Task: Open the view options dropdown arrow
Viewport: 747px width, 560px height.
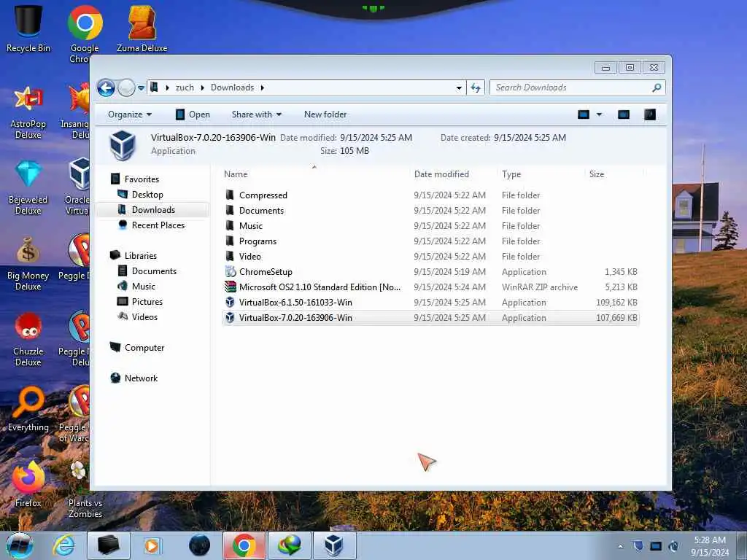Action: pos(600,114)
